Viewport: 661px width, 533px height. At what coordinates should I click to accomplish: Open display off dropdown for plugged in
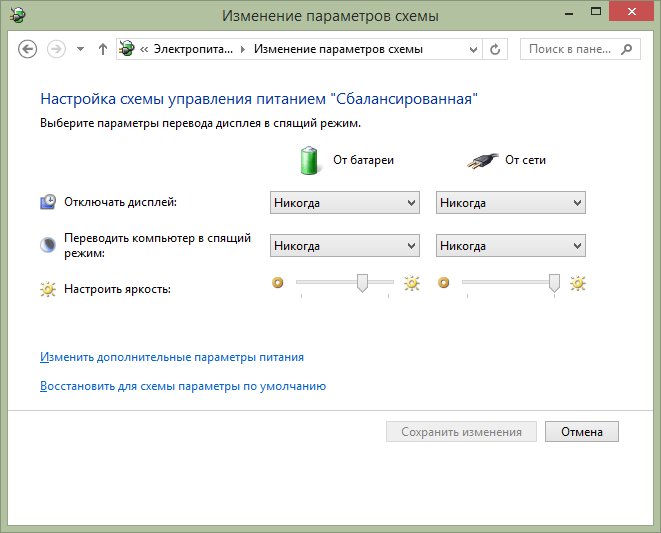click(x=510, y=203)
